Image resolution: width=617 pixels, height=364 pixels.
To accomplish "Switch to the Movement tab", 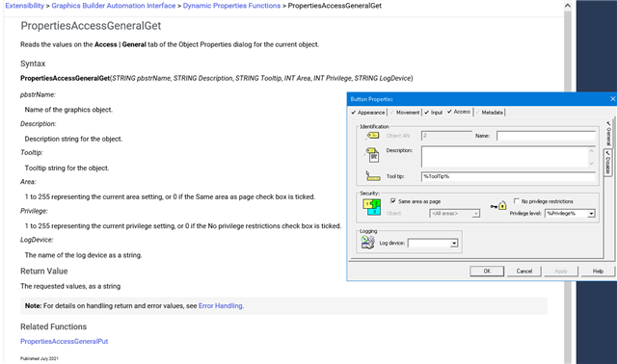I will [405, 113].
